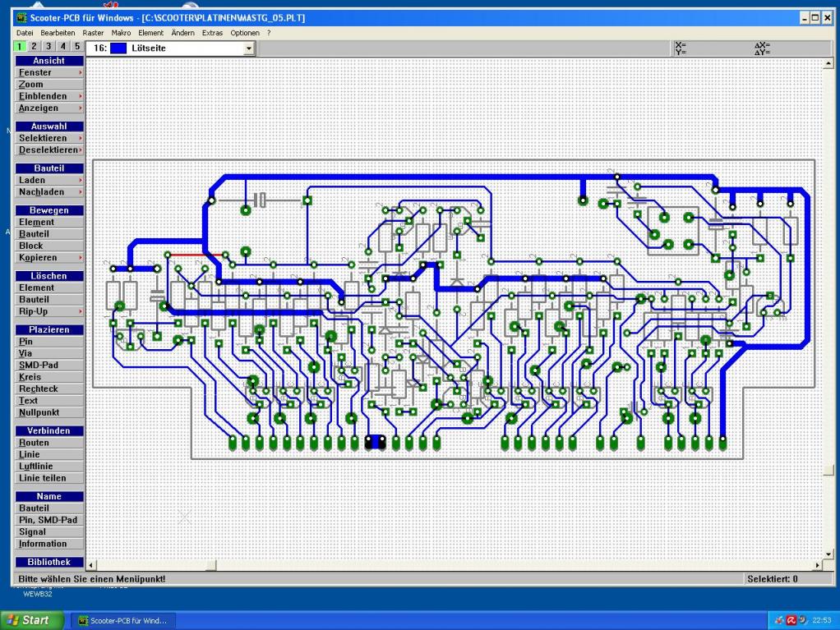Select page tab 5
Viewport: 840px width, 630px height.
pos(77,47)
